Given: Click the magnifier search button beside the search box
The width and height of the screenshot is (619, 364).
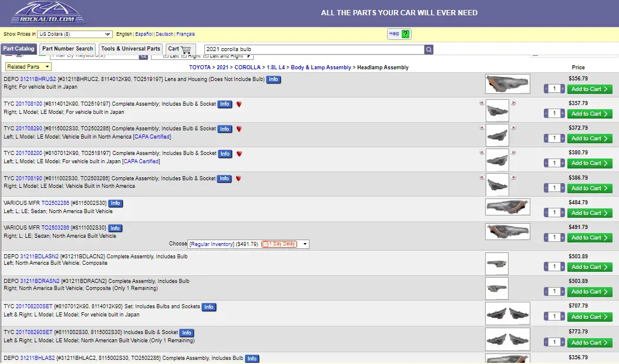Looking at the screenshot, I should click(429, 49).
